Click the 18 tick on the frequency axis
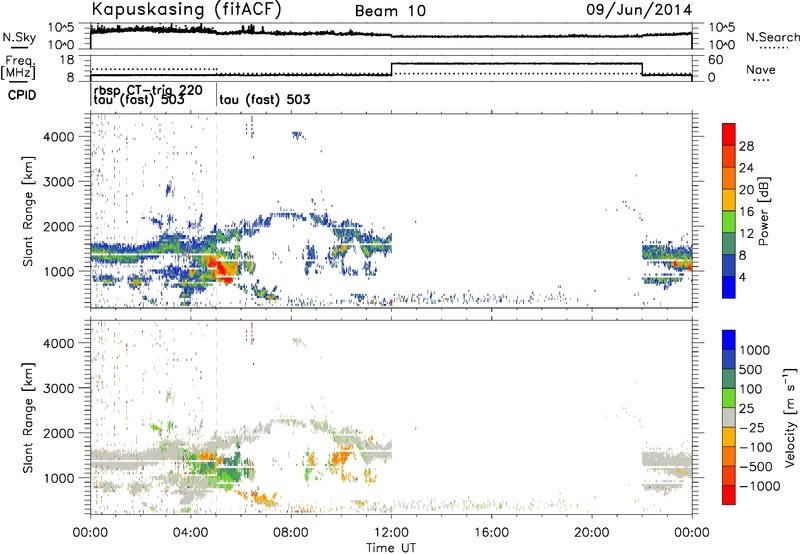This screenshot has width=800, height=554. (x=67, y=60)
